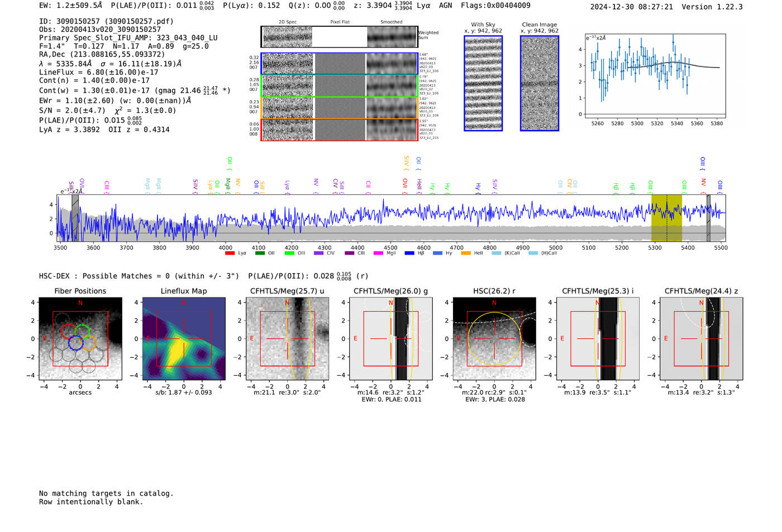The width and height of the screenshot is (782, 532).
Task: Open the CFHTLS/Meg(24.4) z image
Action: tap(702, 338)
